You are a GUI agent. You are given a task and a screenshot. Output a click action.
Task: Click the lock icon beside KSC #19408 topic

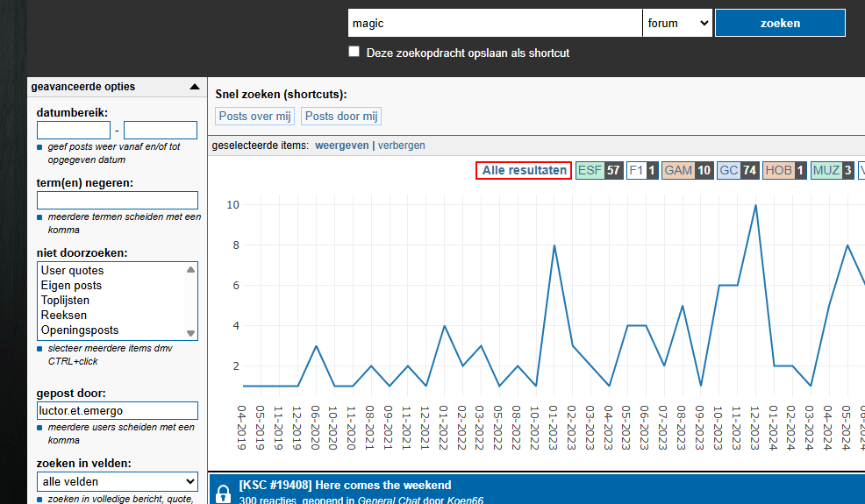[x=224, y=493]
